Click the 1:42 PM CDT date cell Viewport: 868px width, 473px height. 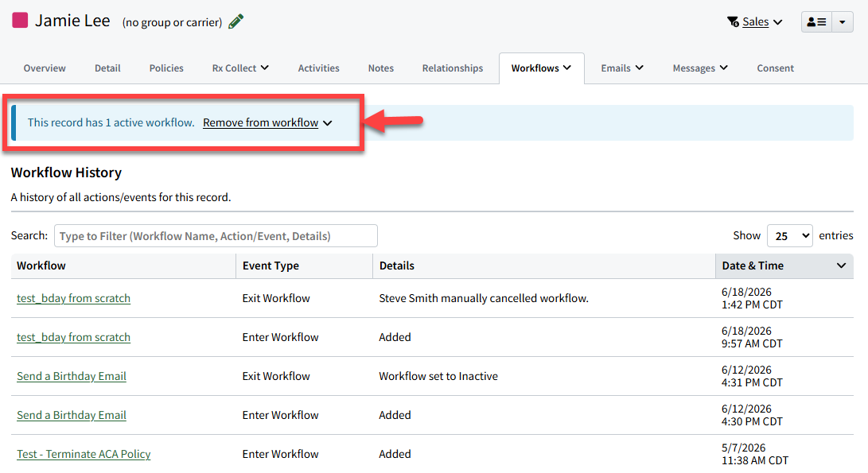click(x=752, y=298)
